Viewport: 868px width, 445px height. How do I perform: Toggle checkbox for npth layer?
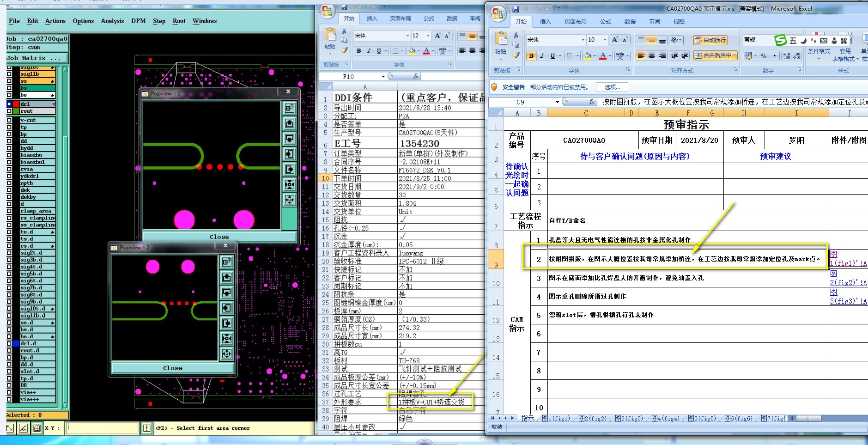click(9, 183)
